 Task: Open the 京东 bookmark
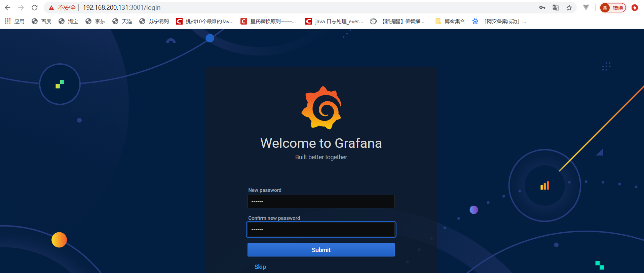point(95,21)
